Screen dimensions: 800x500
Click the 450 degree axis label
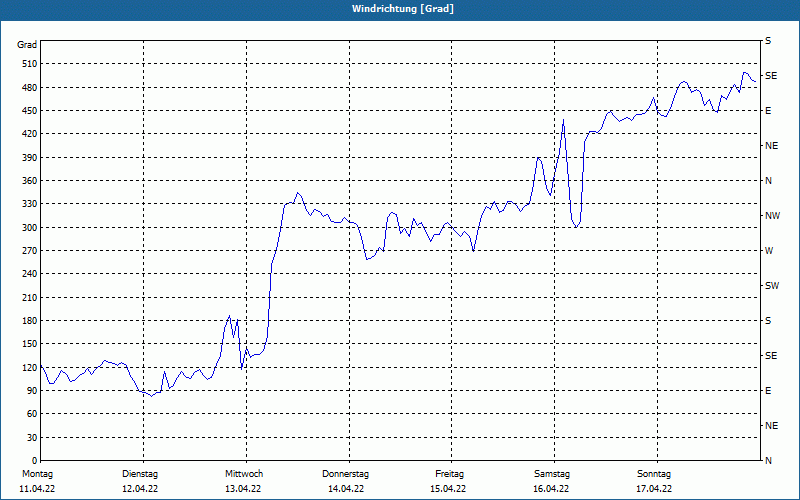30,111
